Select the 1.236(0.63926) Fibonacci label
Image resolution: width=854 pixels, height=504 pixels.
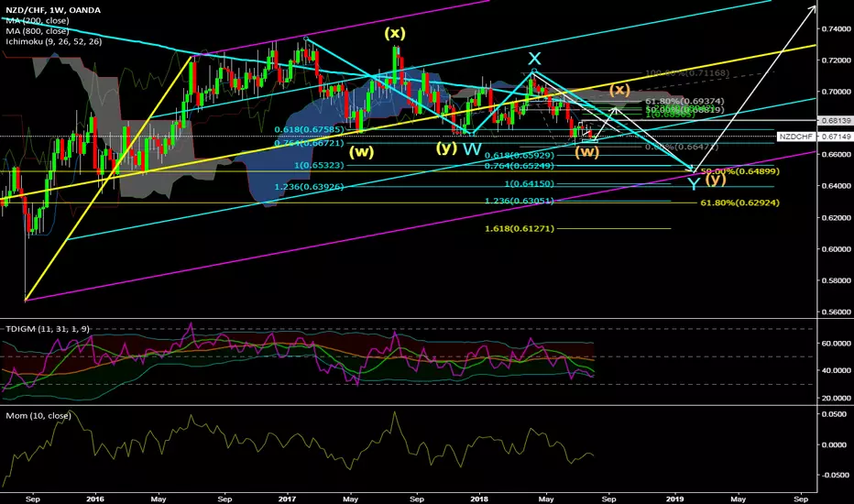pyautogui.click(x=309, y=187)
